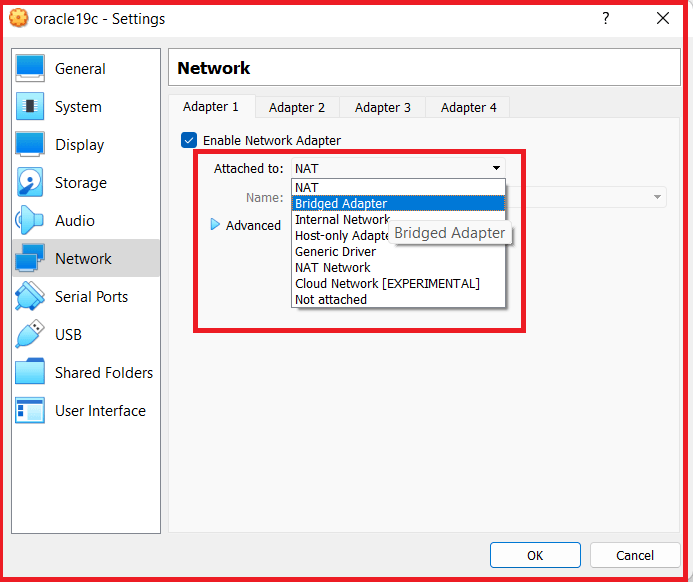Switch to the Adapter 2 tab
The image size is (693, 582).
coord(297,107)
